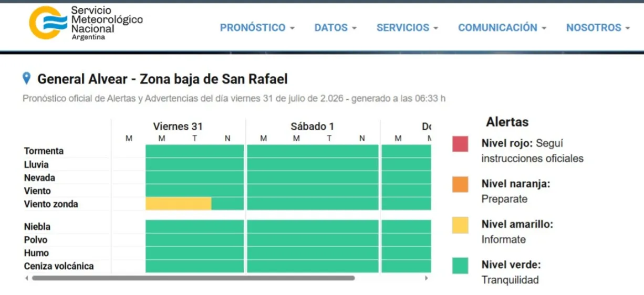644x295 pixels.
Task: Click the scrollbar left arrow
Action: 26,278
